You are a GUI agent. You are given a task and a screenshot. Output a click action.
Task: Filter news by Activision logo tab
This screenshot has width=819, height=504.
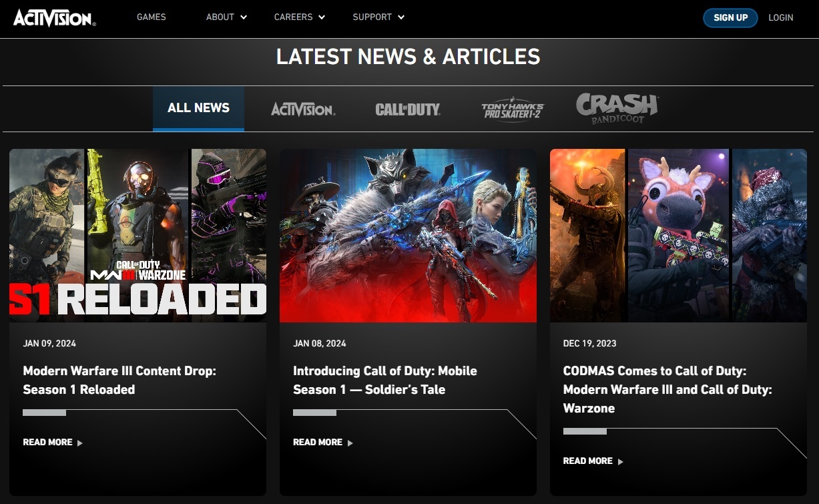(x=302, y=109)
